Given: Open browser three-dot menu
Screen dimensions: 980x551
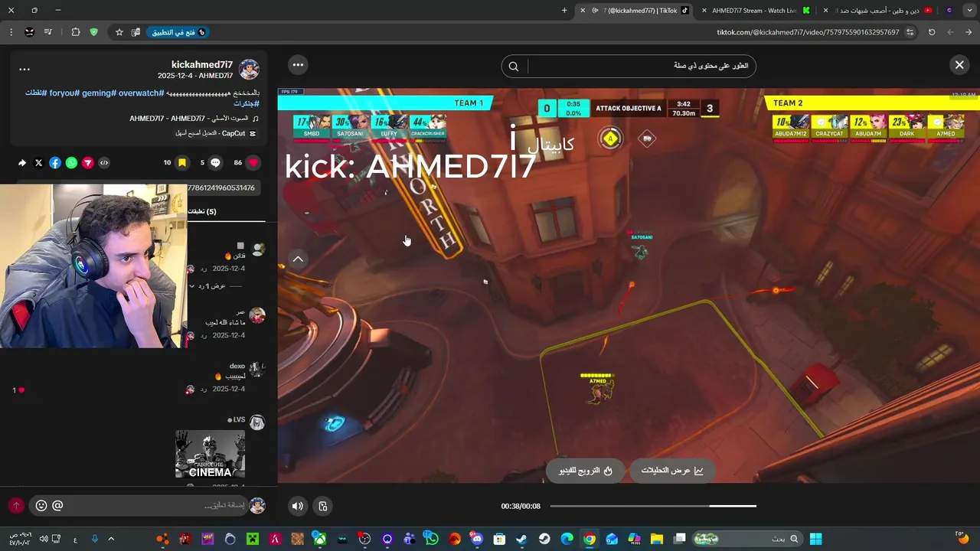Looking at the screenshot, I should (x=11, y=32).
